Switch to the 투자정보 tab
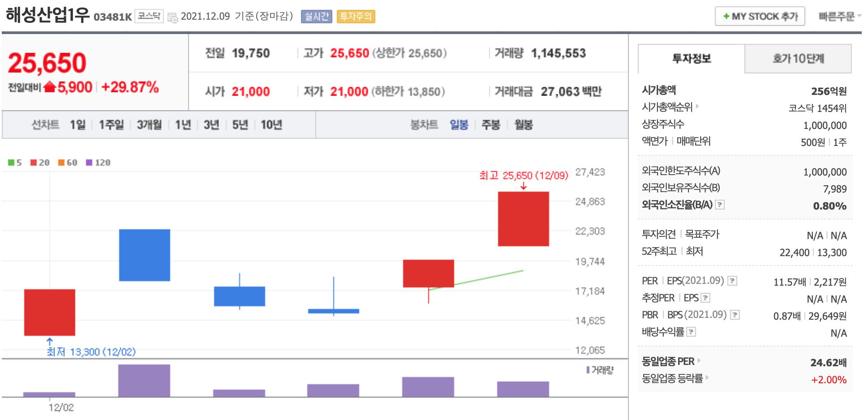 coord(692,59)
